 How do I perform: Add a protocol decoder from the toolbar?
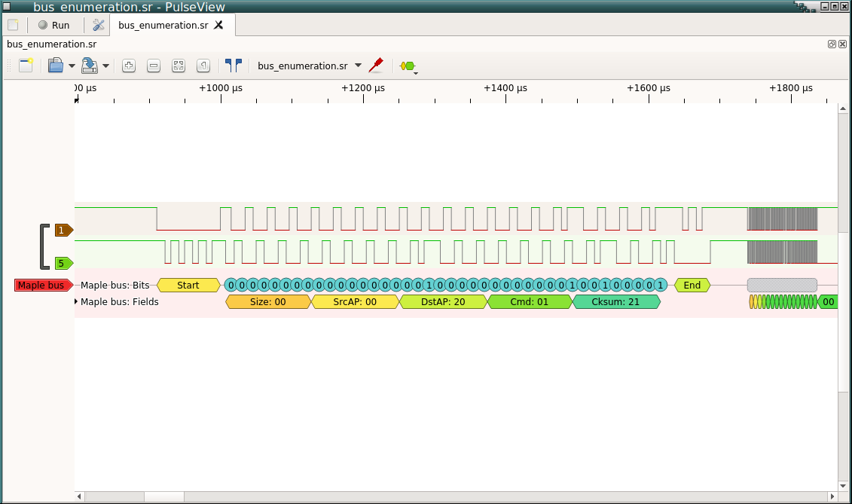408,66
